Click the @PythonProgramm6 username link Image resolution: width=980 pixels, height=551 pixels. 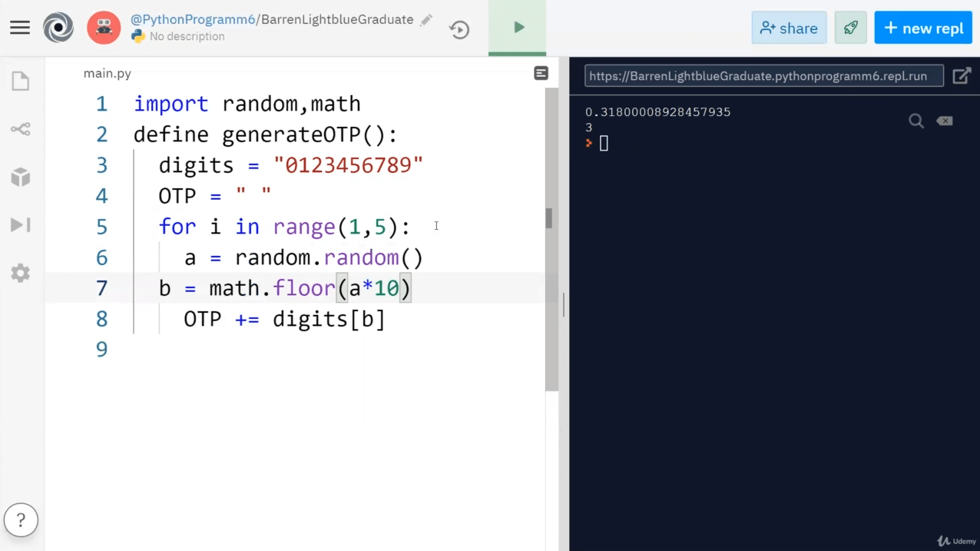192,19
